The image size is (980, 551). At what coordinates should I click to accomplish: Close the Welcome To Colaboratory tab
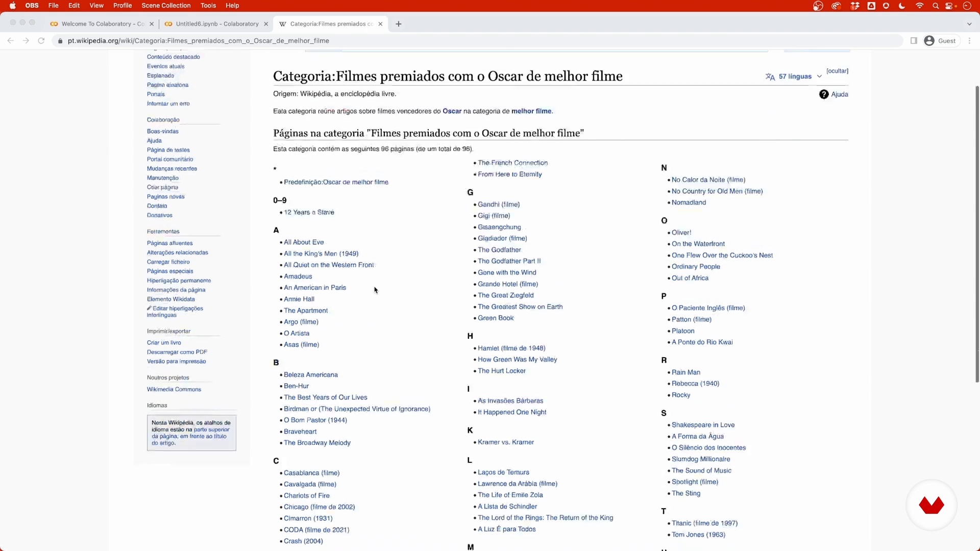152,24
